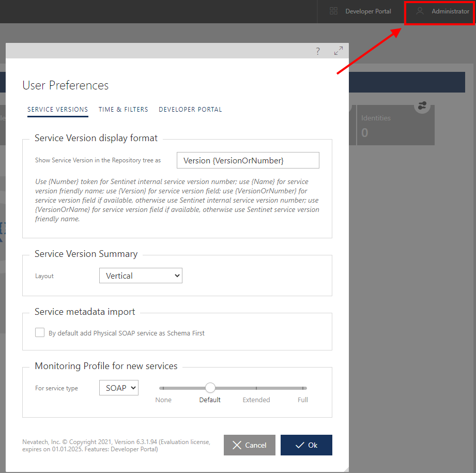476x473 pixels.
Task: Click the Administrator user icon
Action: click(x=420, y=11)
